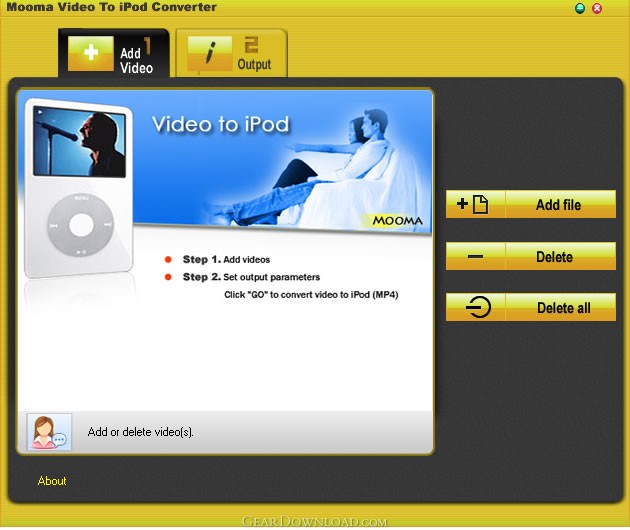Screen dimensions: 630x530
Task: Switch to the Add Video tab
Action: pos(114,53)
